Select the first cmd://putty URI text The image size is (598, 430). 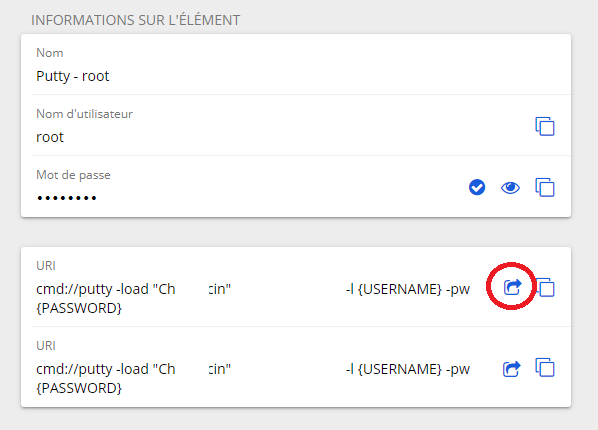tap(252, 298)
